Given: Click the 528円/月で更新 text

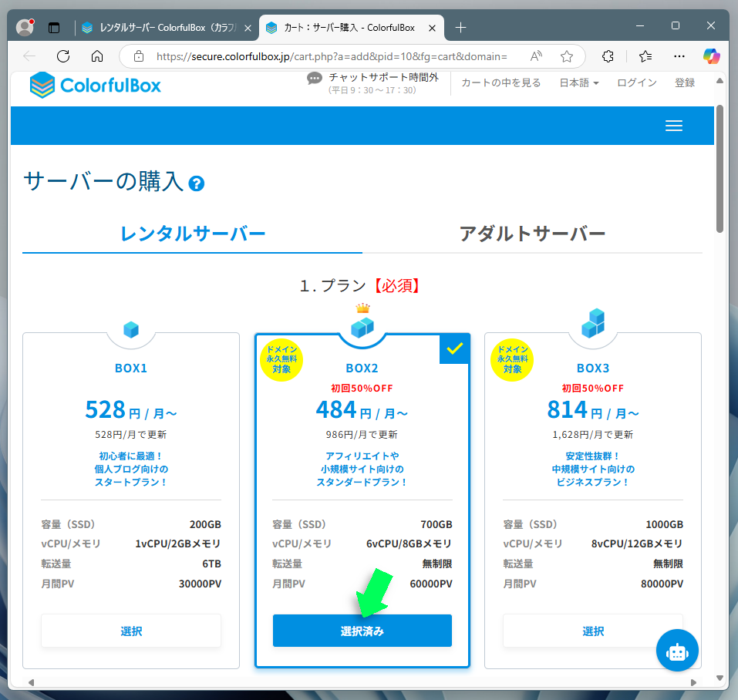Looking at the screenshot, I should click(131, 435).
